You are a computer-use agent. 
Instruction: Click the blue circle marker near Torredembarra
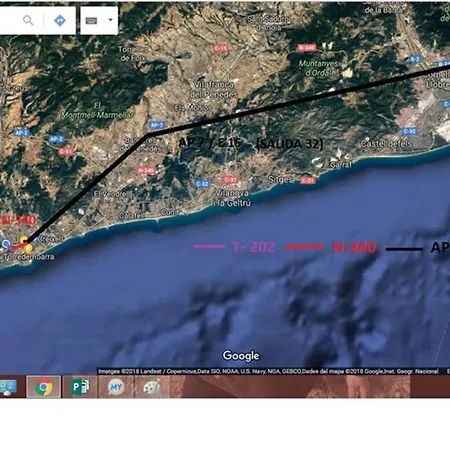pos(5,244)
